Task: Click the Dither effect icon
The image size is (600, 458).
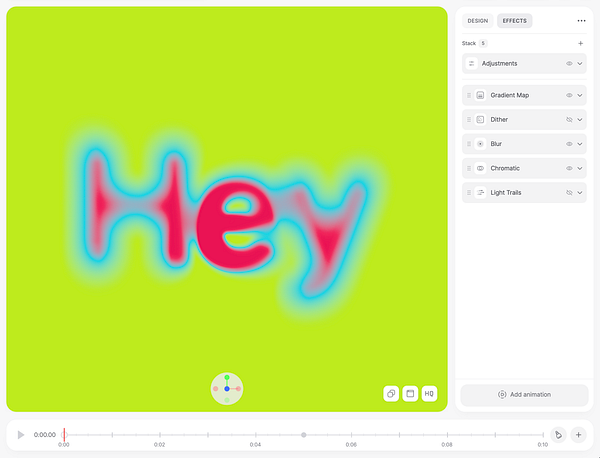Action: (x=480, y=120)
